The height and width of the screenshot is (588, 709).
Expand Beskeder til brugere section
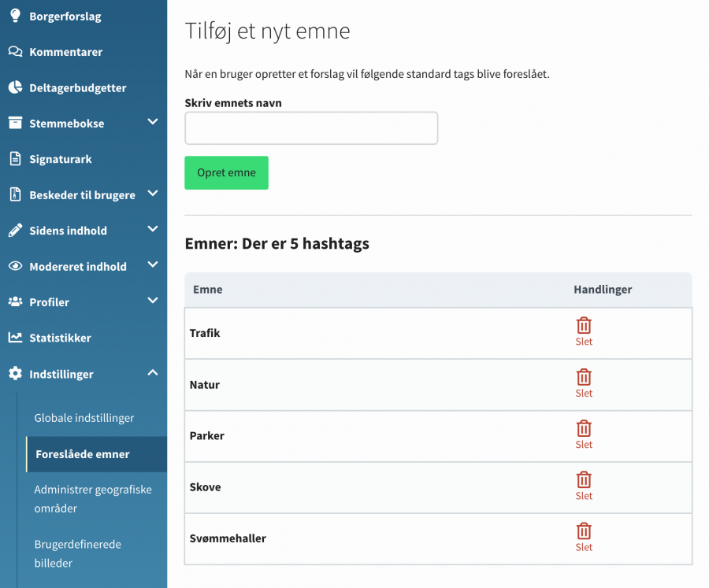click(153, 194)
